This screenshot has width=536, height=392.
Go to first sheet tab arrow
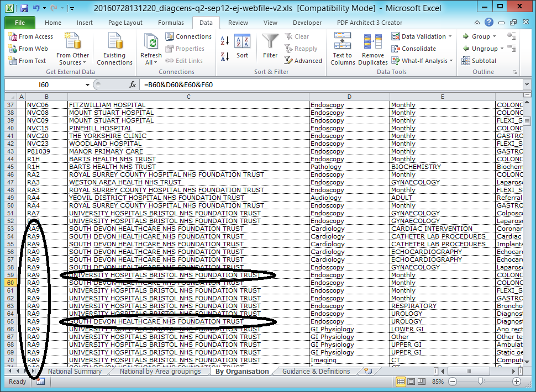click(x=9, y=371)
